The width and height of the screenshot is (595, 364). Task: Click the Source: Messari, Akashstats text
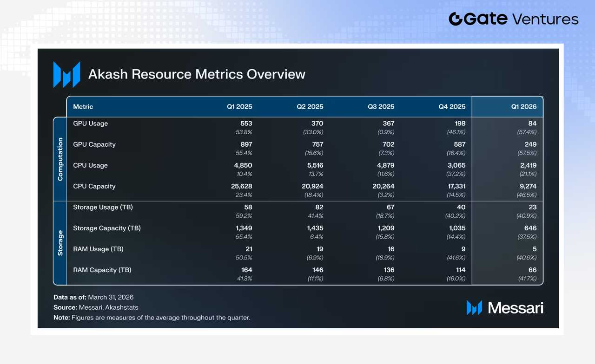pyautogui.click(x=96, y=307)
